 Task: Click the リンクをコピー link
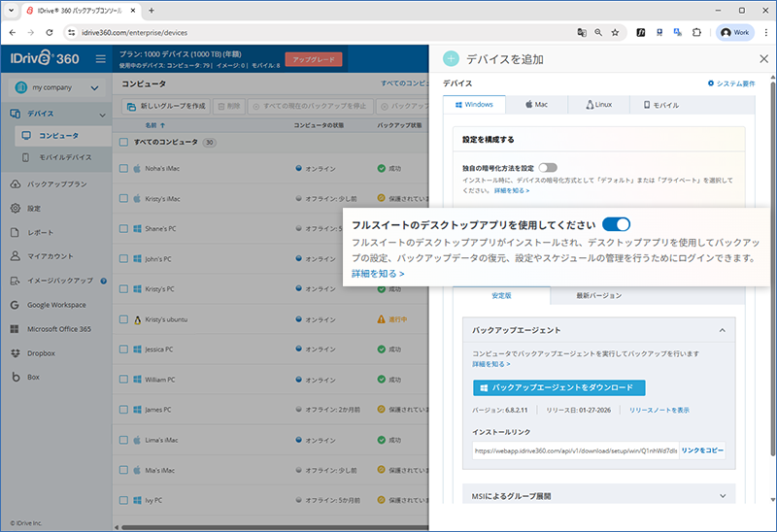tap(703, 450)
